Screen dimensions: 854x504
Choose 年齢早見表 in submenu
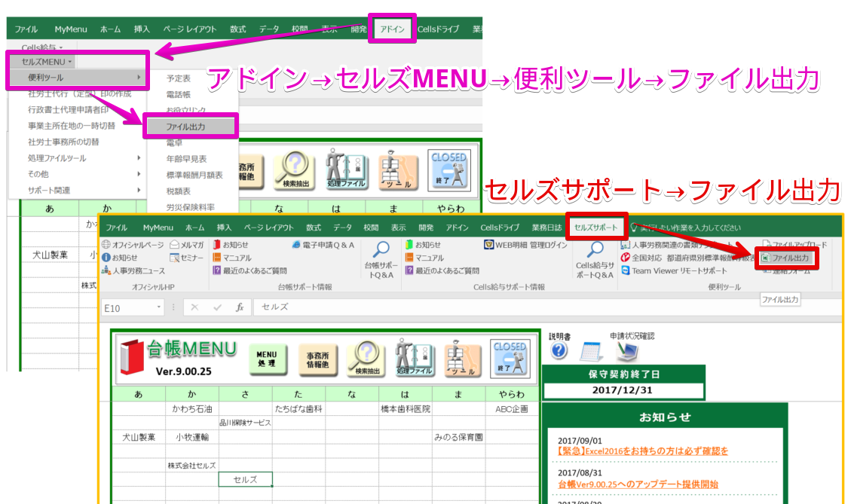click(x=186, y=159)
